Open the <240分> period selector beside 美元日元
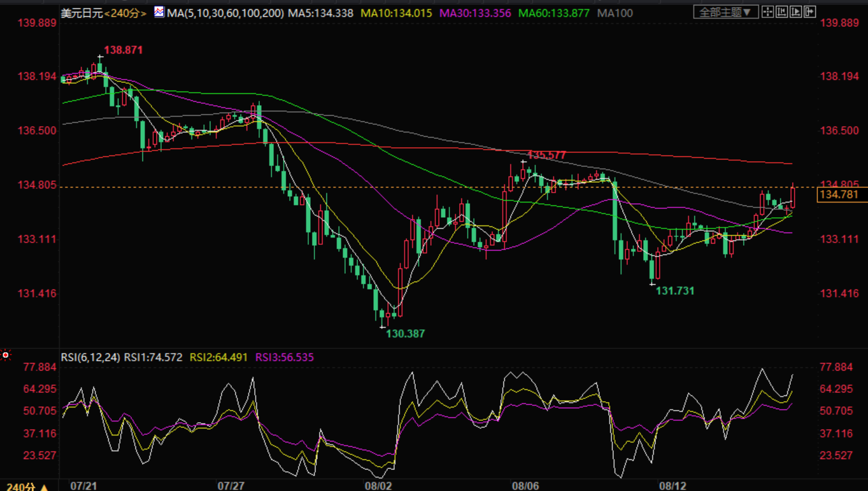The image size is (868, 491). point(125,13)
